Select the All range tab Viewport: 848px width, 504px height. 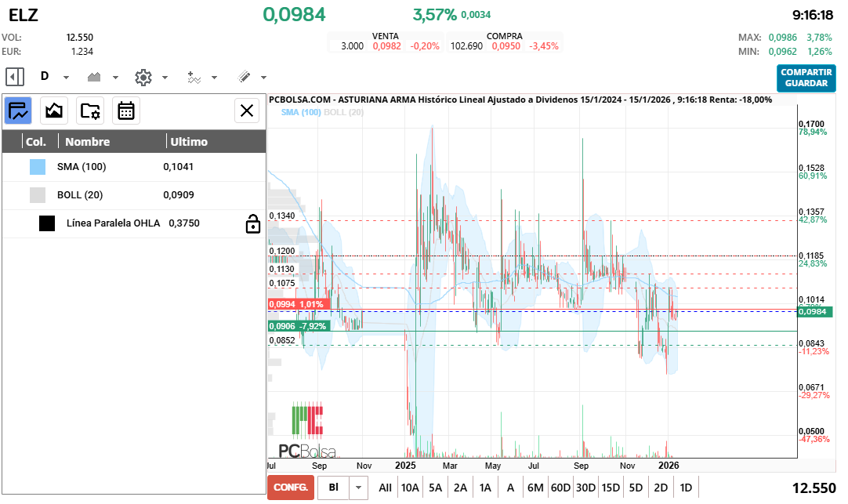pyautogui.click(x=385, y=488)
